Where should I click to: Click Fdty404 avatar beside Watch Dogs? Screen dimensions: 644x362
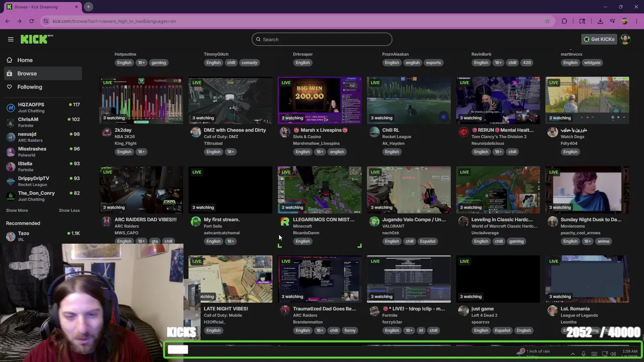point(552,132)
